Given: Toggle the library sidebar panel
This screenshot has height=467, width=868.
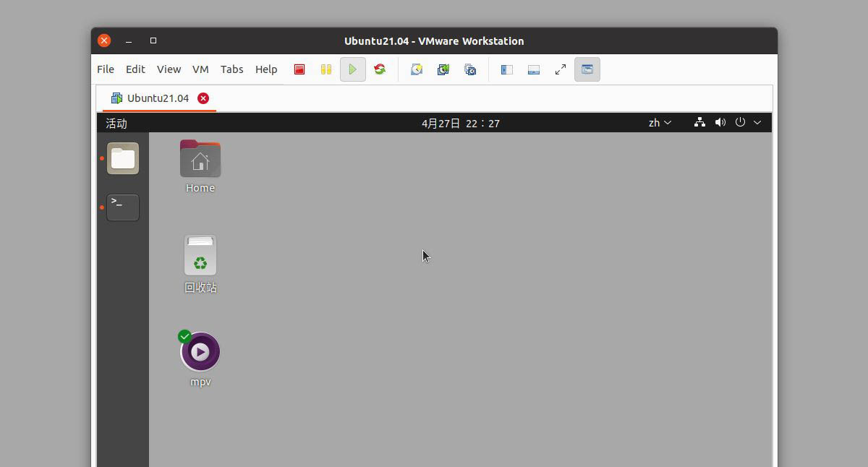Looking at the screenshot, I should point(507,69).
